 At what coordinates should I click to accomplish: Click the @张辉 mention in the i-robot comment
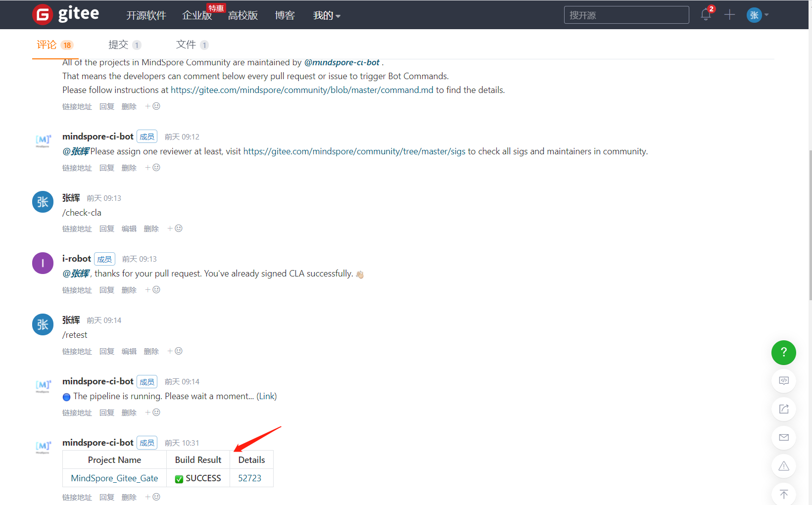click(76, 274)
